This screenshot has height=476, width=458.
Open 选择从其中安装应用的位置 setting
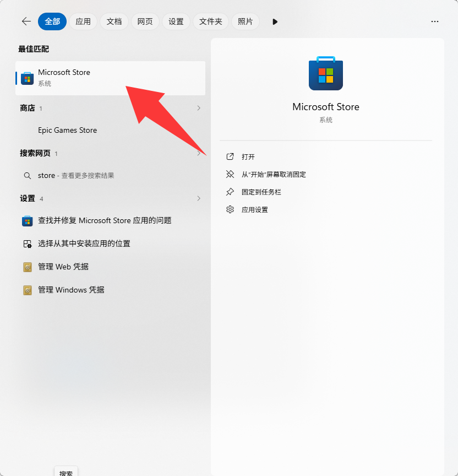(84, 244)
